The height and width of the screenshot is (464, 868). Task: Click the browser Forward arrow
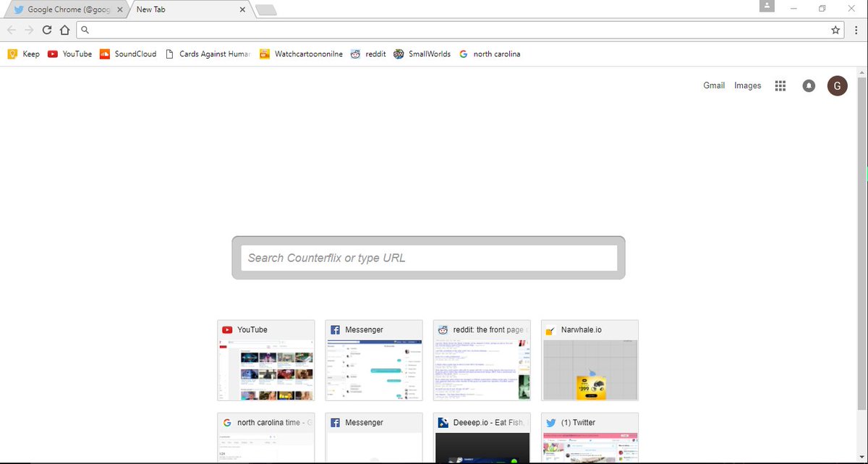(29, 30)
